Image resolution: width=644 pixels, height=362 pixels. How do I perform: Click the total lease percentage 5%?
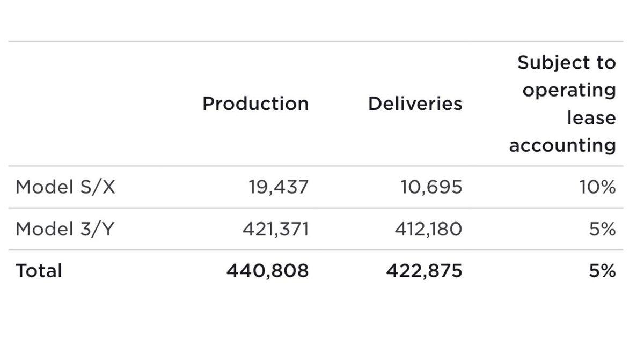tap(602, 270)
